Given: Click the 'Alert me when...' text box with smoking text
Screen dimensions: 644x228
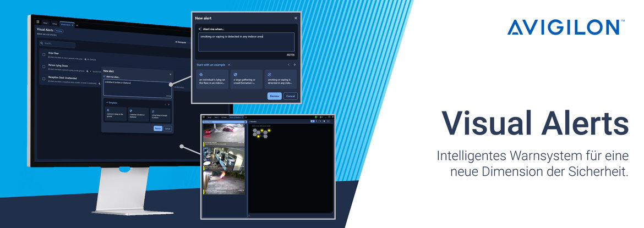Looking at the screenshot, I should pos(246,42).
